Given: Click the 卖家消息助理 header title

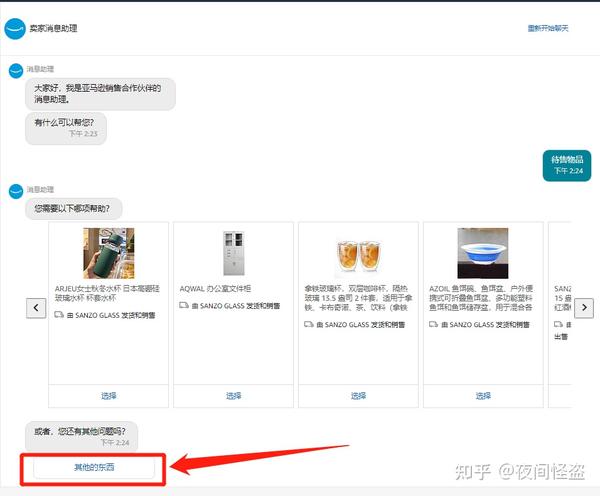Looking at the screenshot, I should pyautogui.click(x=54, y=28).
